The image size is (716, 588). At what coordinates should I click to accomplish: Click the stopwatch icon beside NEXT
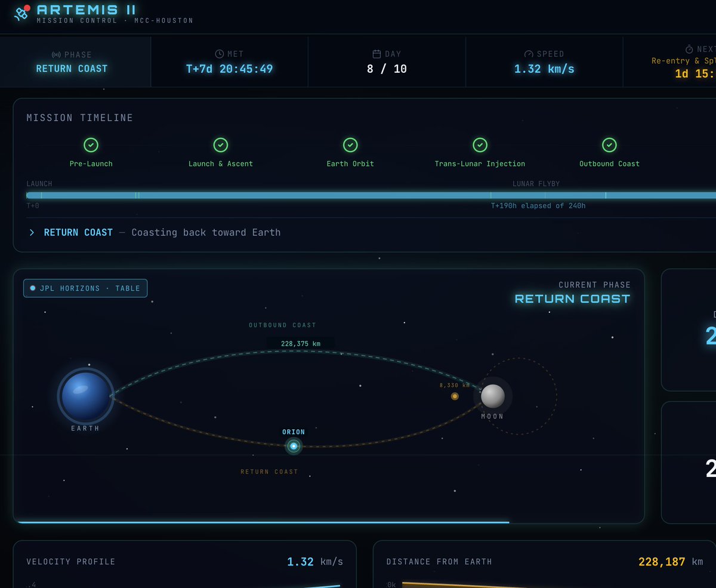689,49
